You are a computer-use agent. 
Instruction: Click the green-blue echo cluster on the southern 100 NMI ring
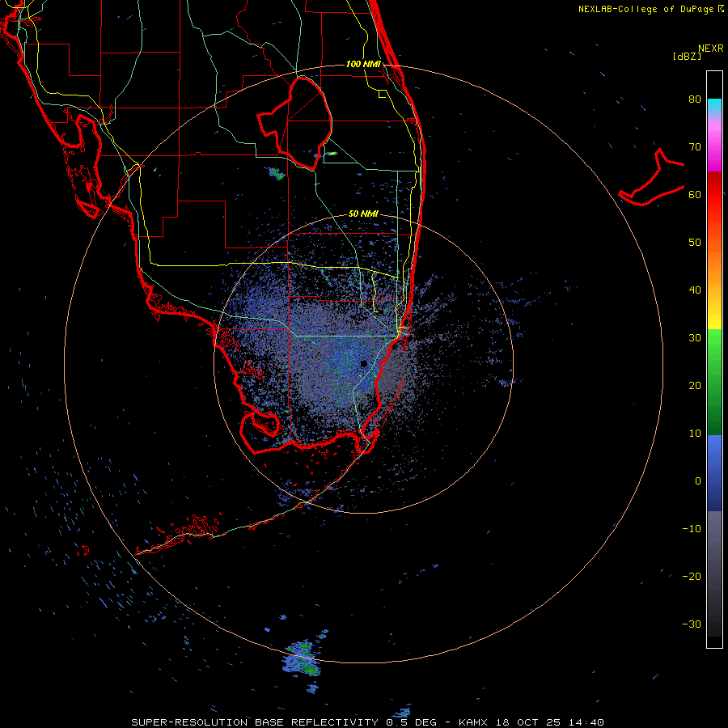tap(302, 658)
